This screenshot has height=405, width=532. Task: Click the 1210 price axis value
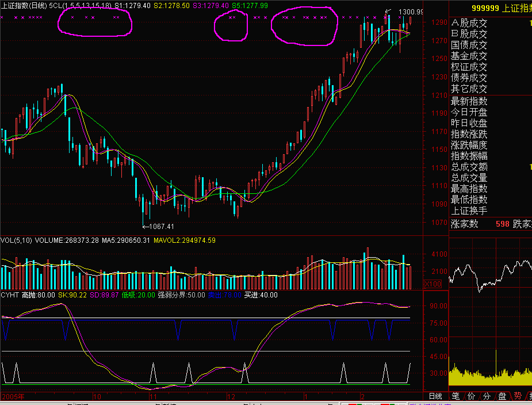(439, 95)
